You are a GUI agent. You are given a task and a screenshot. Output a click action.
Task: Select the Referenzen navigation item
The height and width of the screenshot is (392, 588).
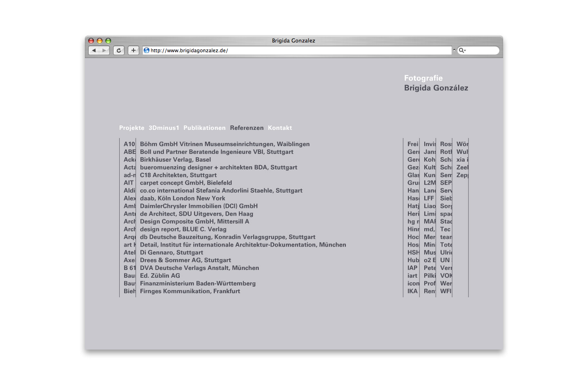247,128
